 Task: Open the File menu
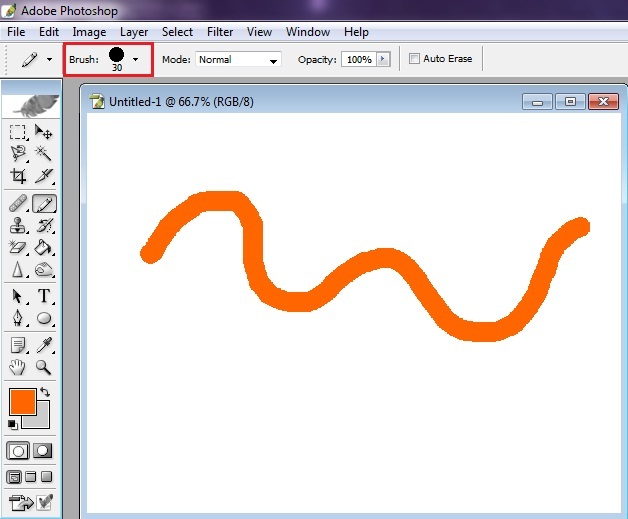coord(16,32)
